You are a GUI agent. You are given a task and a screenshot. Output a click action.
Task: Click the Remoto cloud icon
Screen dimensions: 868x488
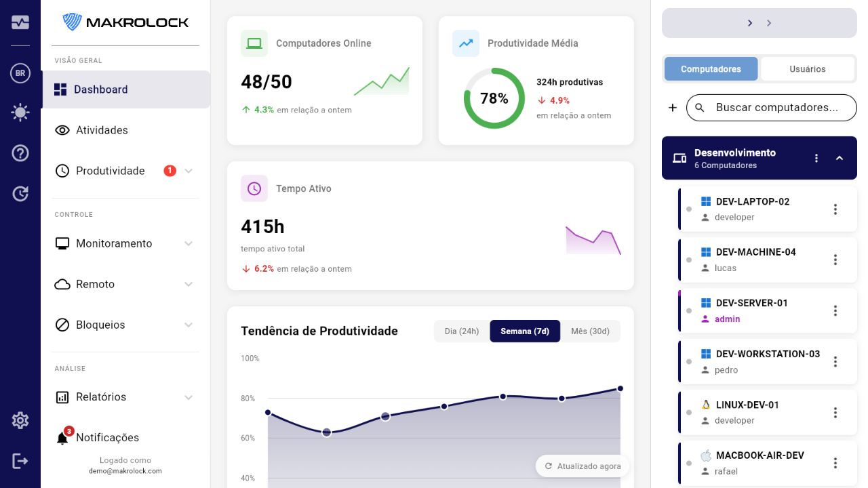click(62, 284)
